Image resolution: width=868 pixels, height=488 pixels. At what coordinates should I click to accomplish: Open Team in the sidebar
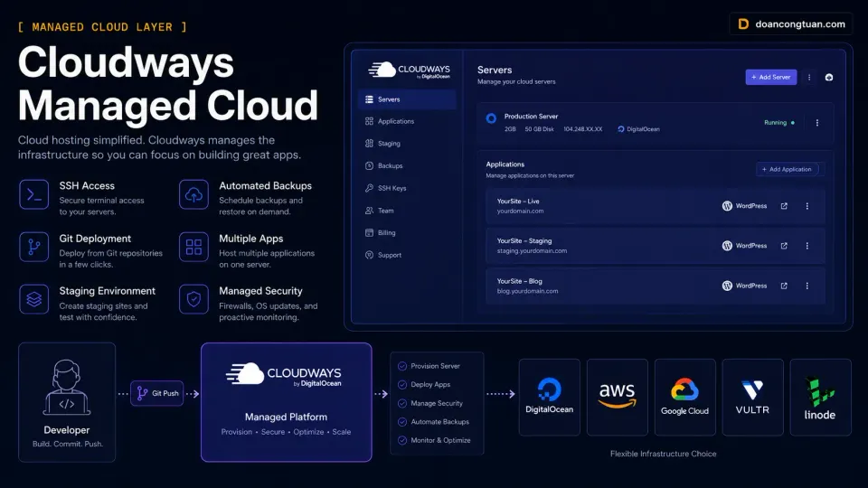(x=379, y=211)
